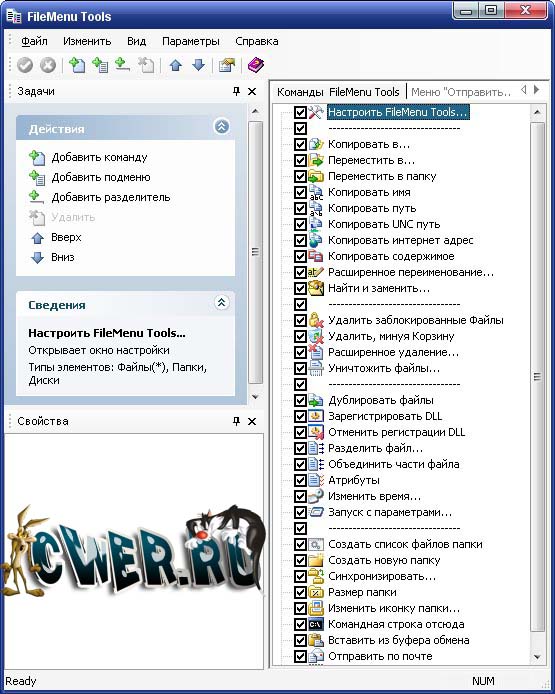
Task: Click the Add Command toolbar icon
Action: pyautogui.click(x=77, y=66)
